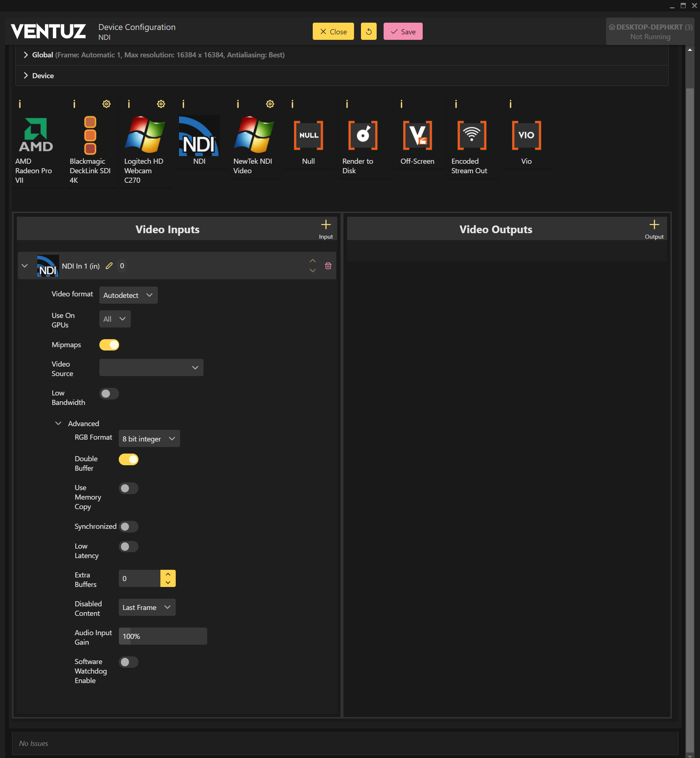Open the RGB Format dropdown
Viewport: 700px width, 758px height.
pyautogui.click(x=149, y=439)
